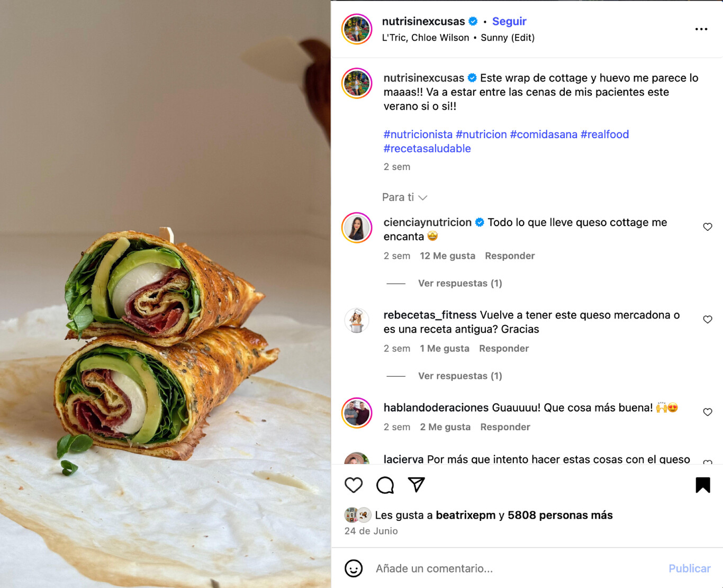Open the emoji picker in the comment bar
This screenshot has width=723, height=588.
click(x=354, y=568)
